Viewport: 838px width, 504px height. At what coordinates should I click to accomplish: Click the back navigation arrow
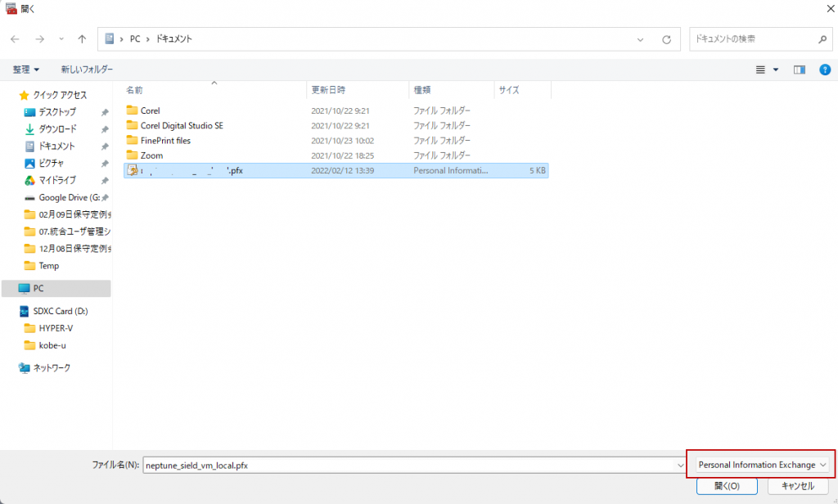[x=15, y=38]
